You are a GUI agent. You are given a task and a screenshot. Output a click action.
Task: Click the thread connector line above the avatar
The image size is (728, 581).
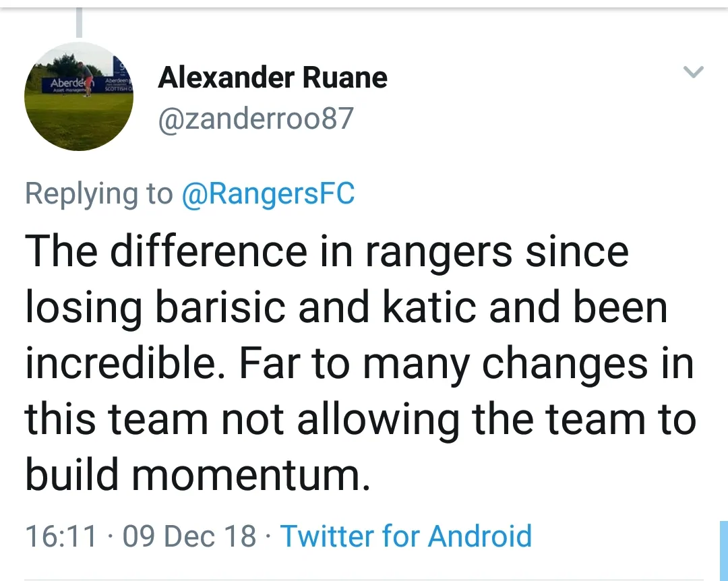[x=80, y=22]
